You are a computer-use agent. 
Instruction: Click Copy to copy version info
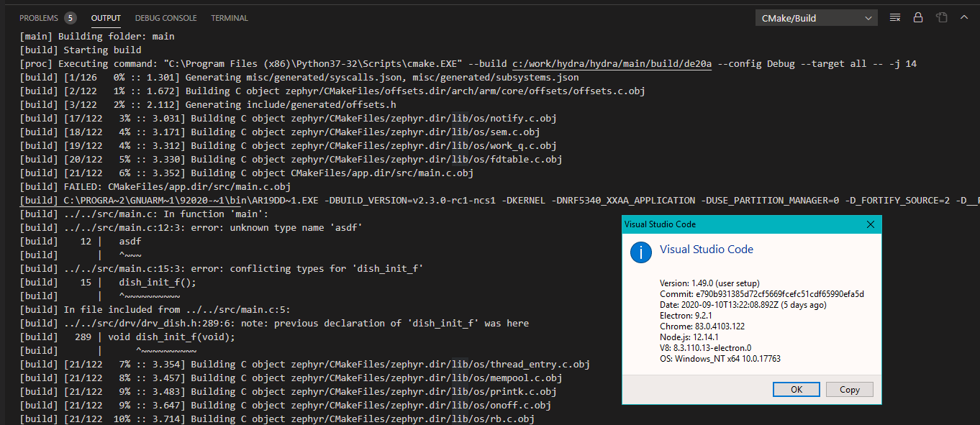click(849, 389)
